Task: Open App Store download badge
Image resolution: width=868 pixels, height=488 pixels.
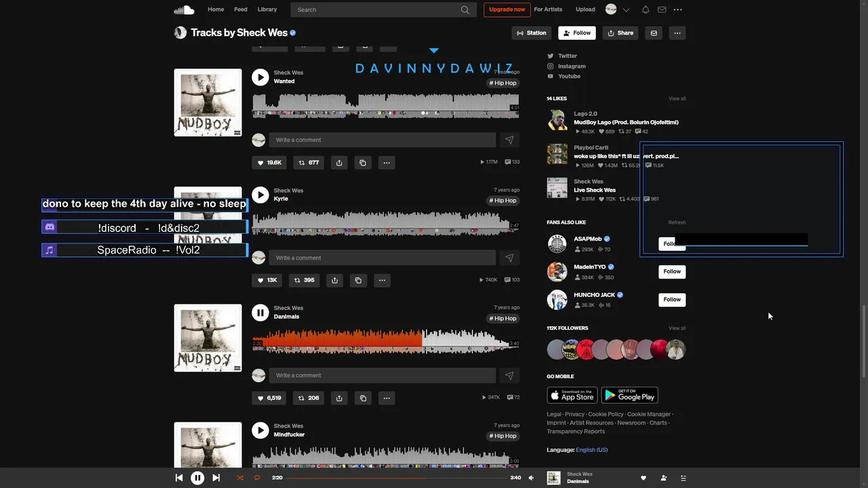Action: [x=572, y=396]
